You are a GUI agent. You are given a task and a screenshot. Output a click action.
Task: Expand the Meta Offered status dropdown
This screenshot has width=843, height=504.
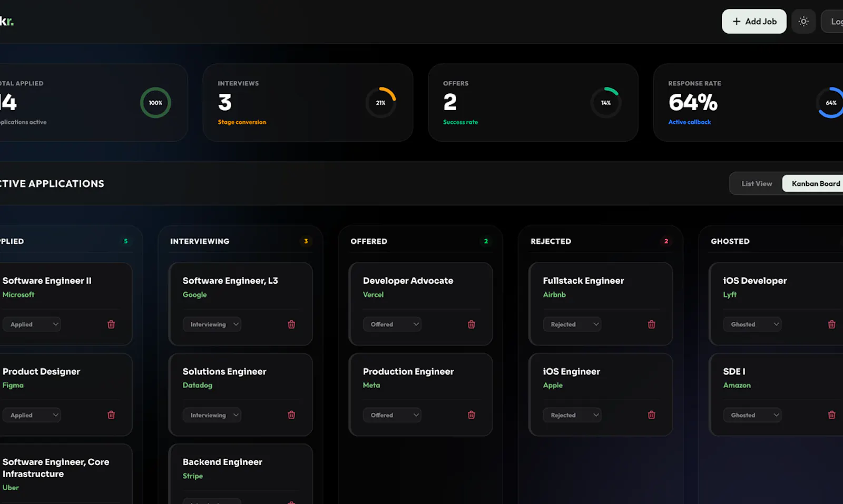pos(392,415)
